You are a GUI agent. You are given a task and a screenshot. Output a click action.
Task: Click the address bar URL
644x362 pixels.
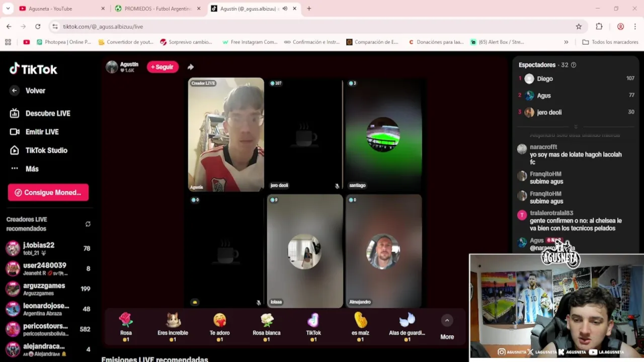(x=103, y=27)
